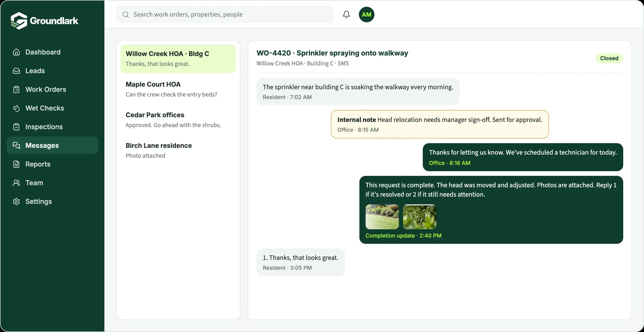
Task: Open the Dashboard home icon
Action: pyautogui.click(x=16, y=52)
